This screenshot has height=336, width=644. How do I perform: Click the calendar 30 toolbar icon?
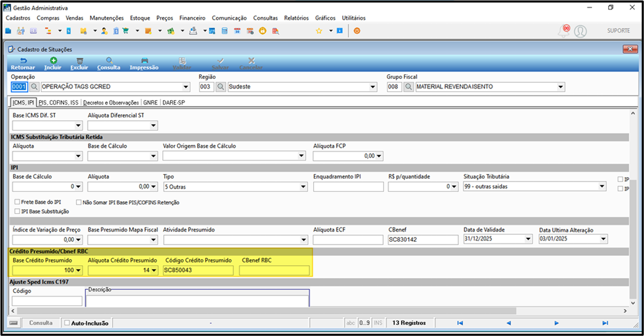(237, 31)
